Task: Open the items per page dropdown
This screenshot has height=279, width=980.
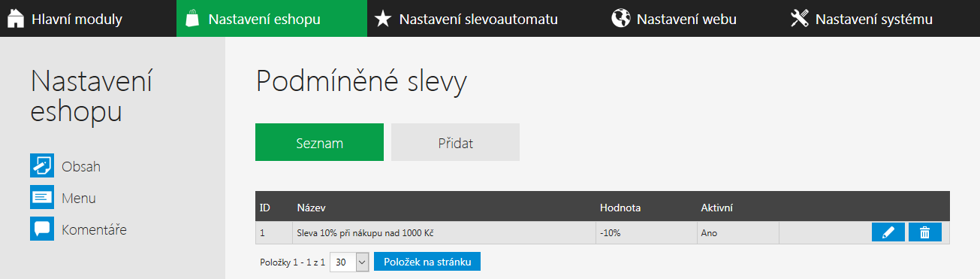Action: (x=350, y=262)
